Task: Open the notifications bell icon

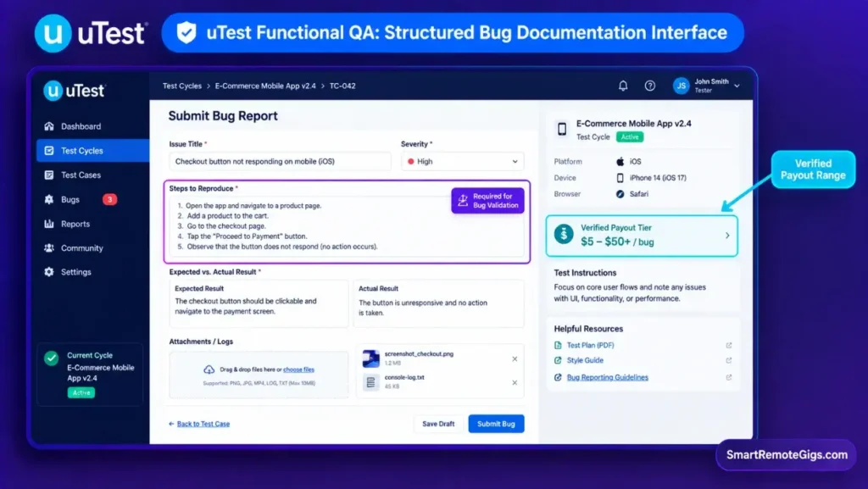Action: point(623,86)
